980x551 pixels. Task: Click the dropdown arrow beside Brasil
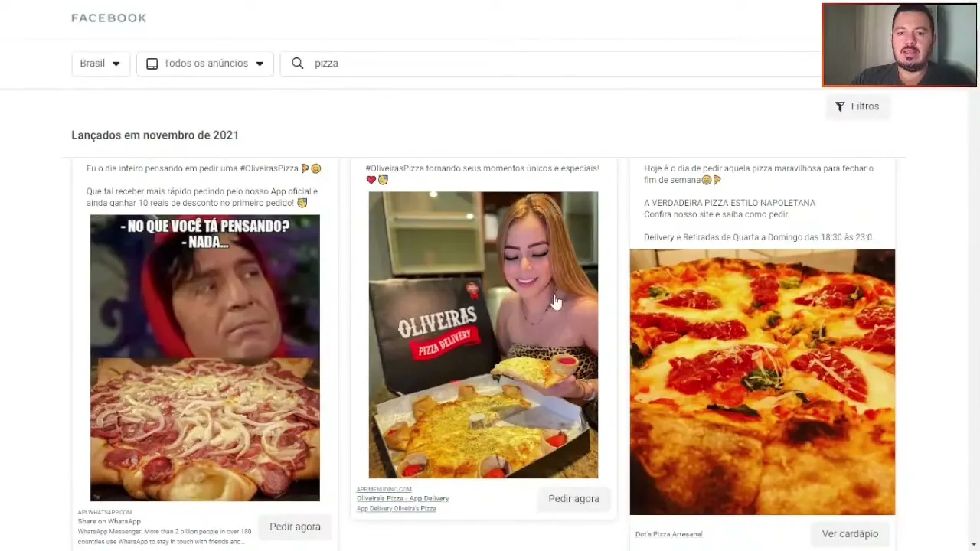(116, 64)
